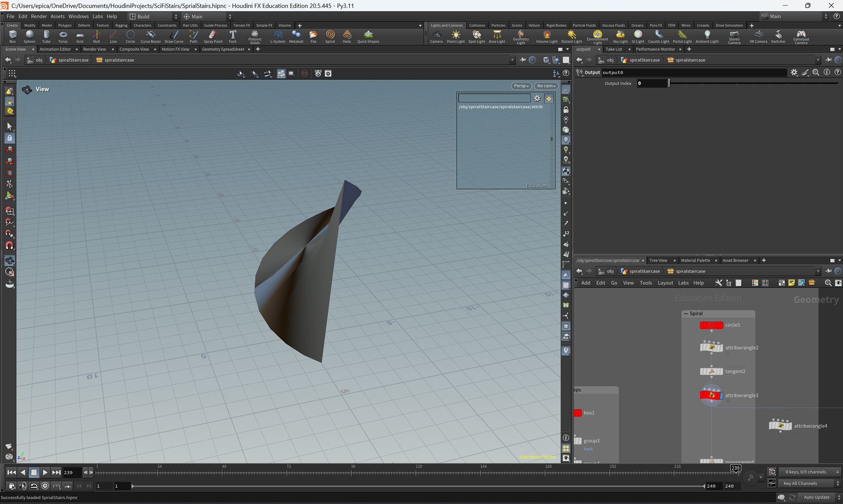The height and width of the screenshot is (504, 843).
Task: Open the Labs menu
Action: click(x=97, y=16)
